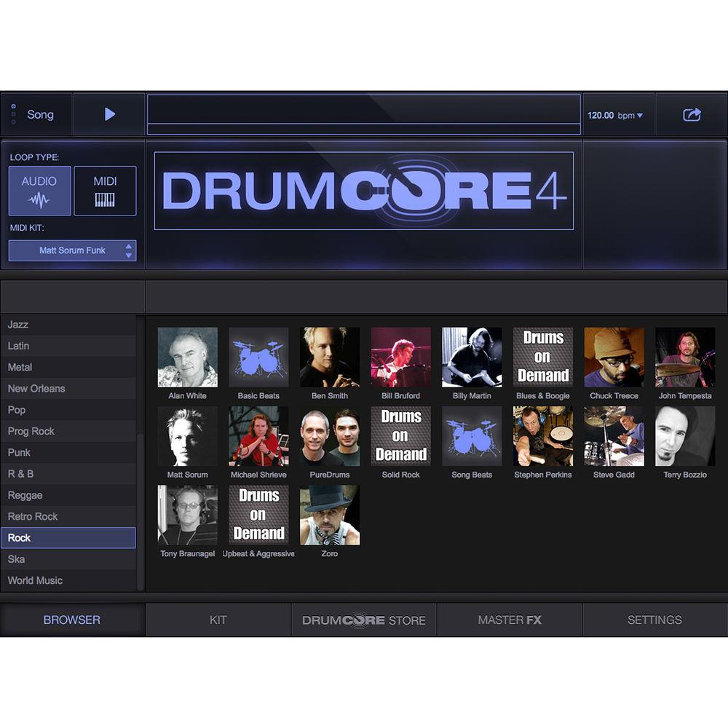Screen dimensions: 728x728
Task: Open the Song Beats content pack
Action: point(472,436)
